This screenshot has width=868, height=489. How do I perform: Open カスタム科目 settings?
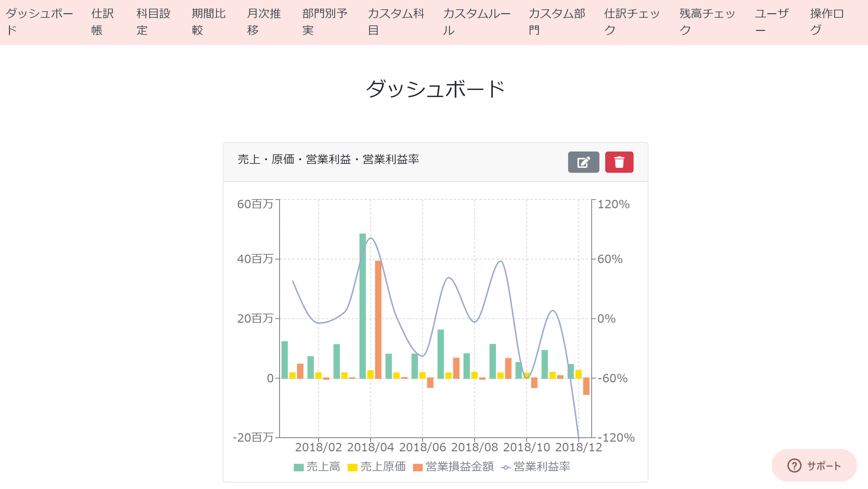396,22
